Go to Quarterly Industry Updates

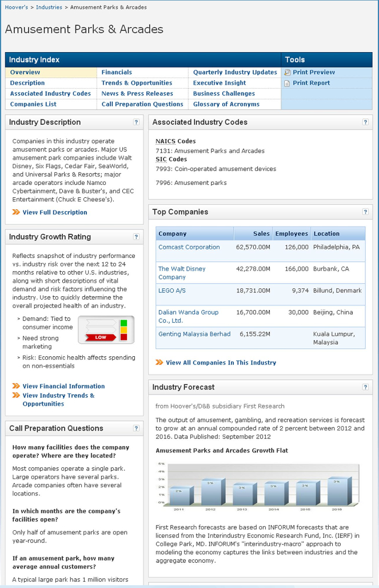point(234,73)
